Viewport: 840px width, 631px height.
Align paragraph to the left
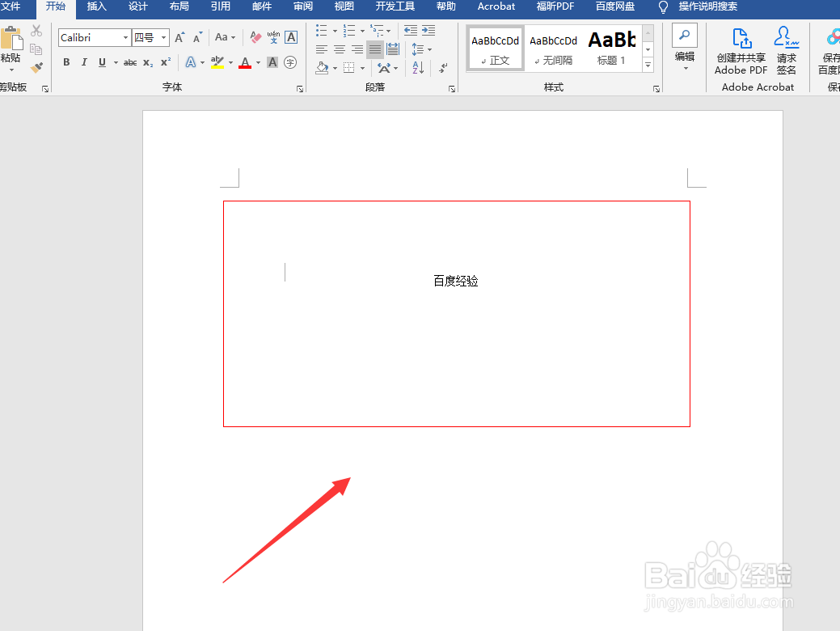pos(322,49)
